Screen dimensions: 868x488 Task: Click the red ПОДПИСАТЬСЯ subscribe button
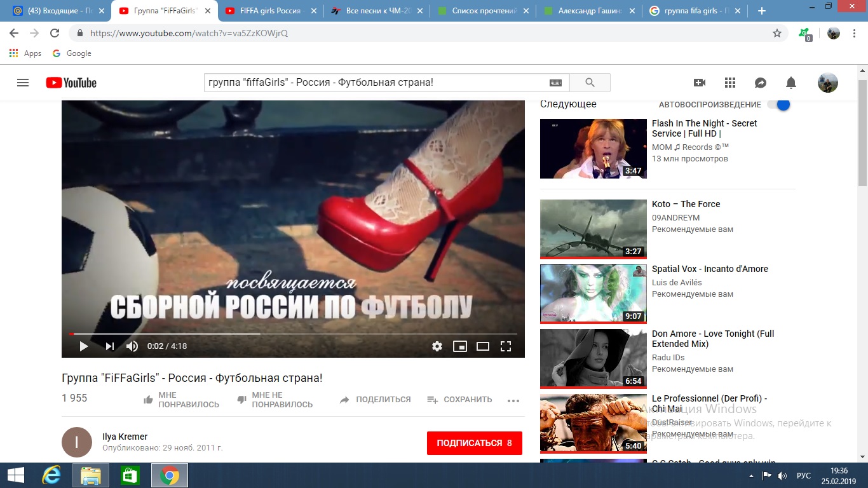click(475, 443)
